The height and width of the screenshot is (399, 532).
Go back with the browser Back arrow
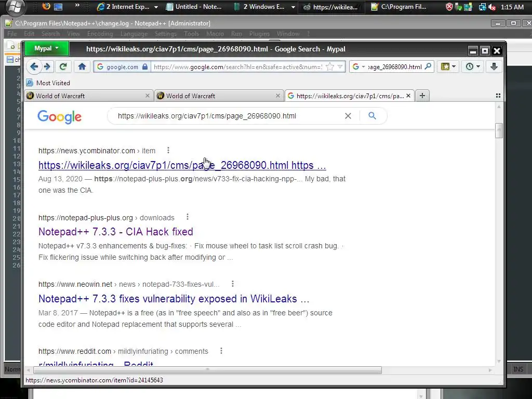(34, 66)
